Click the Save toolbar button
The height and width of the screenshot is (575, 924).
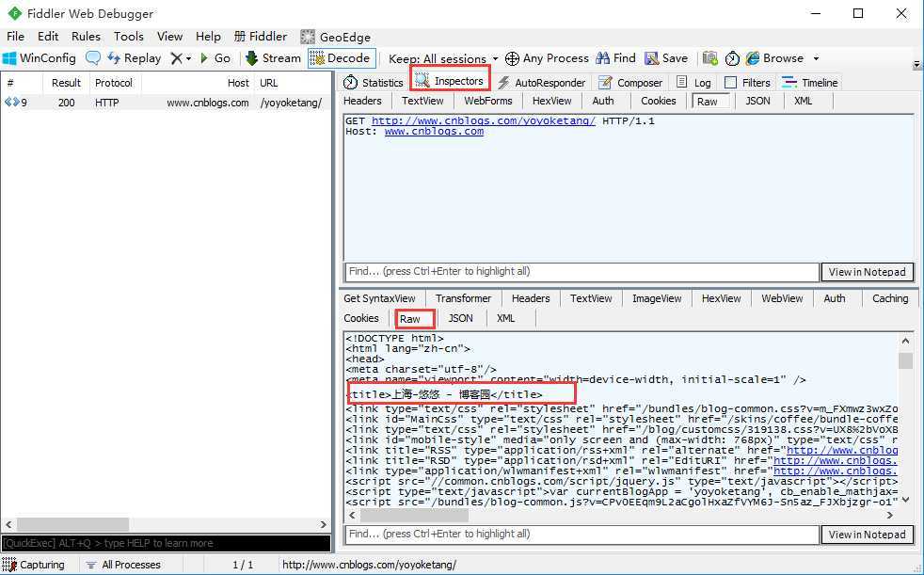[x=666, y=58]
